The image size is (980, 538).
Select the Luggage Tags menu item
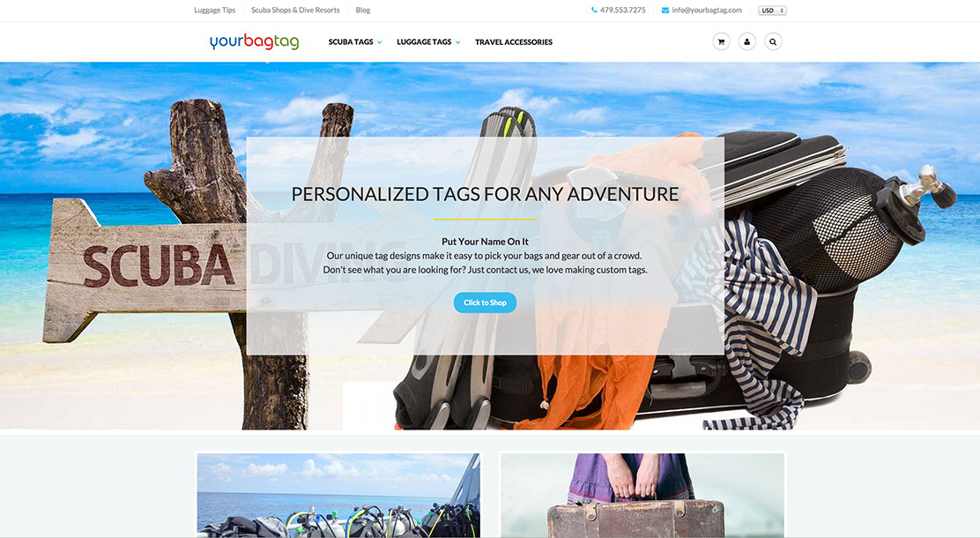click(424, 42)
